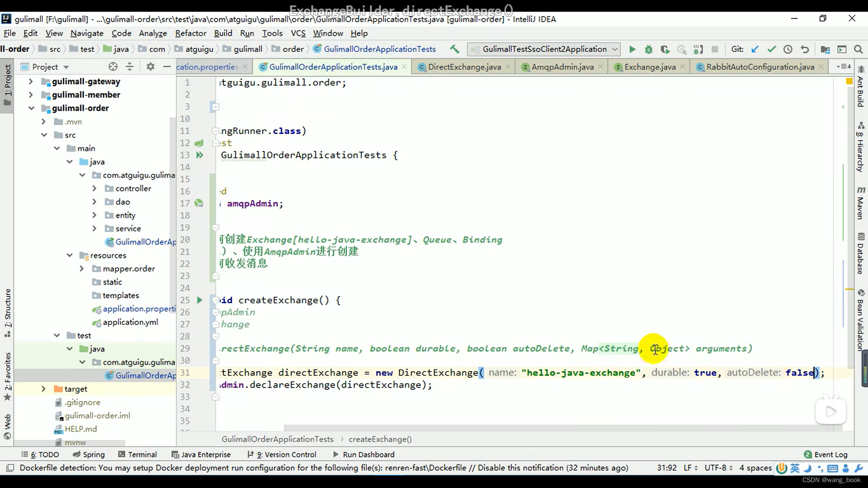Click the Run button to execute tests
The image size is (868, 488).
pyautogui.click(x=632, y=49)
